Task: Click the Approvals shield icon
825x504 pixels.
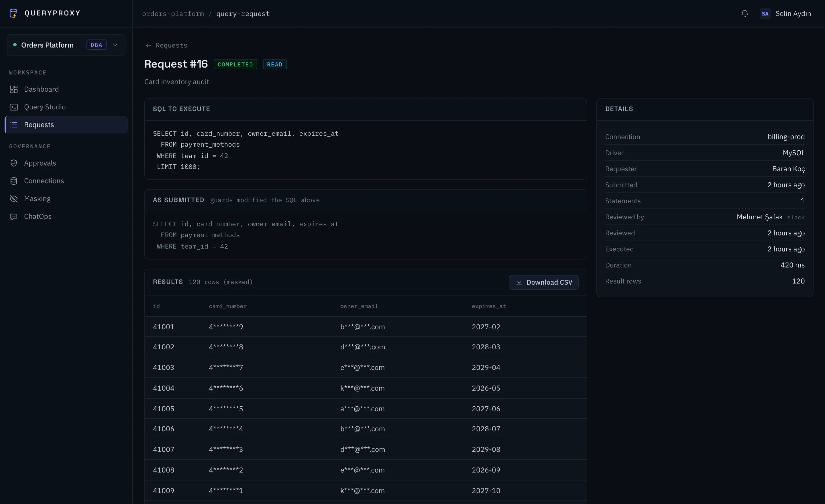Action: click(14, 163)
